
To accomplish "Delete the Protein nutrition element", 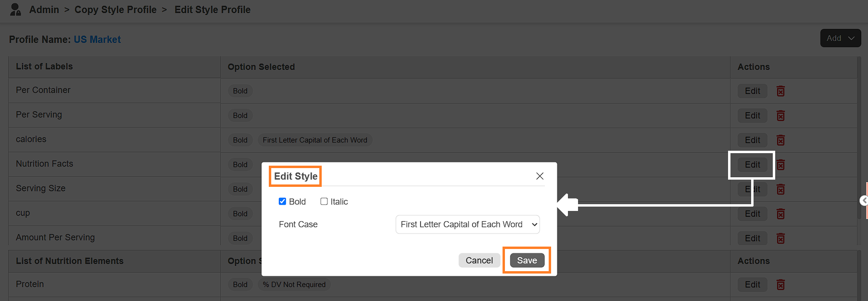I will pyautogui.click(x=780, y=285).
